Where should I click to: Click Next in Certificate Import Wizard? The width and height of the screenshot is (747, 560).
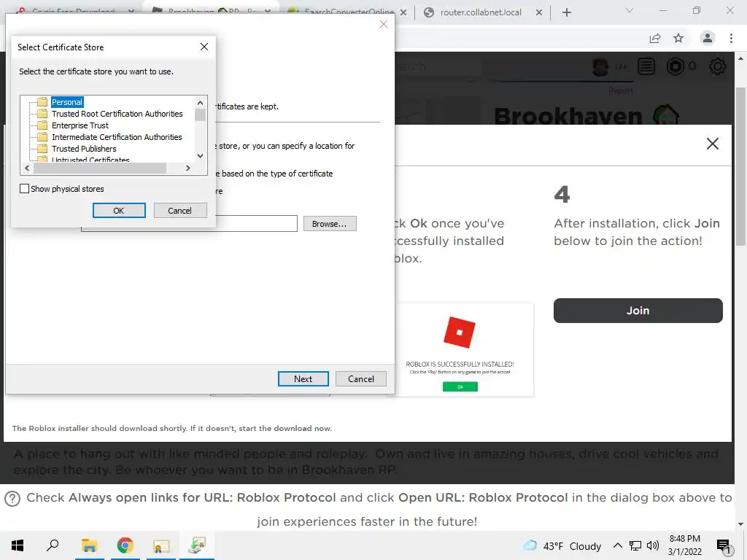point(303,379)
